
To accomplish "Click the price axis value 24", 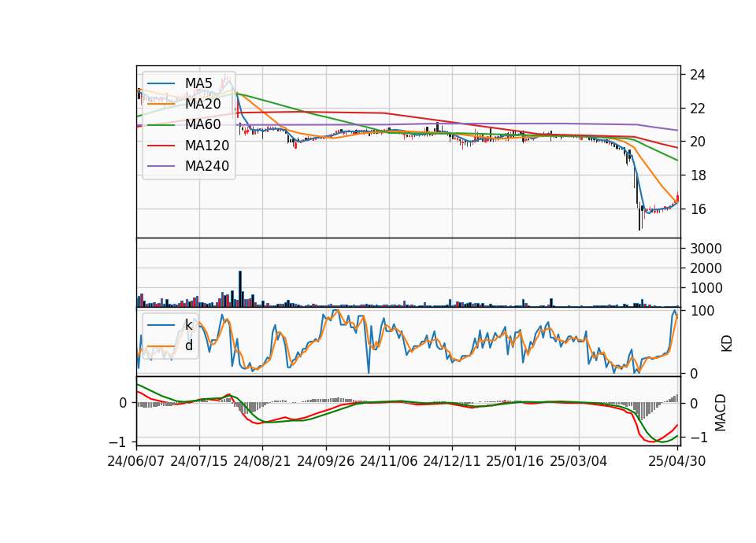I will pyautogui.click(x=698, y=75).
